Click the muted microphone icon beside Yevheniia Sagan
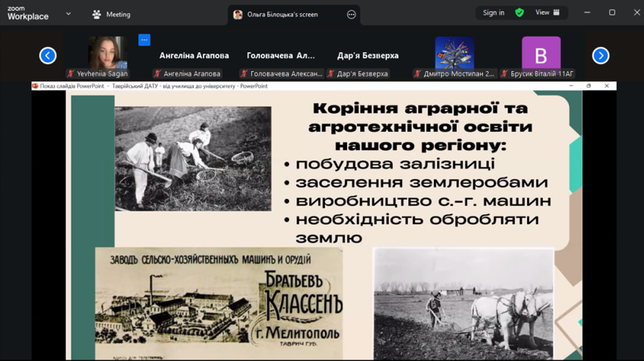 (x=71, y=74)
